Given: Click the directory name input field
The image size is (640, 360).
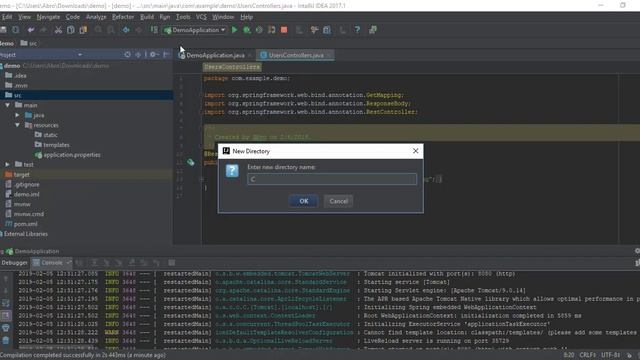Looking at the screenshot, I should [x=332, y=179].
